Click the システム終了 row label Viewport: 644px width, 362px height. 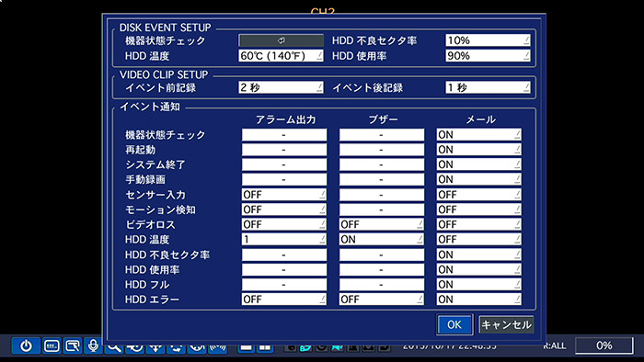pyautogui.click(x=155, y=164)
